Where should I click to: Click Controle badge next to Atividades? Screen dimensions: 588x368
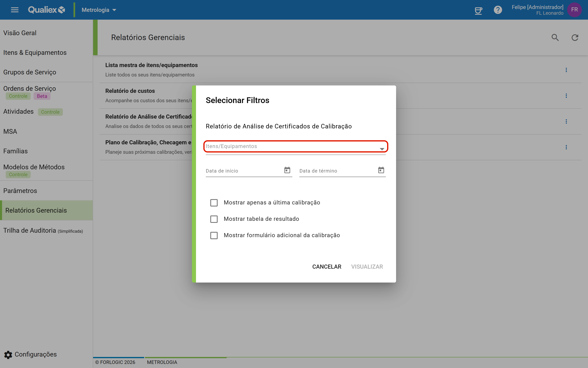(50, 112)
